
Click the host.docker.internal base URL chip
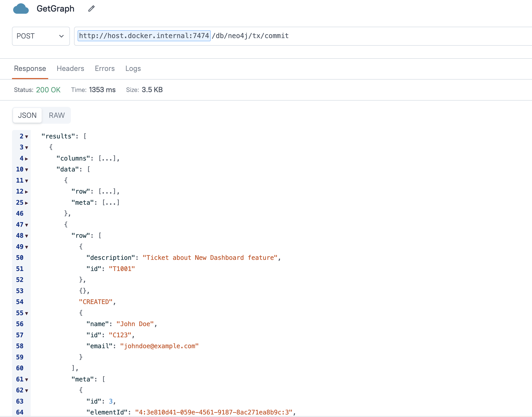(x=144, y=36)
